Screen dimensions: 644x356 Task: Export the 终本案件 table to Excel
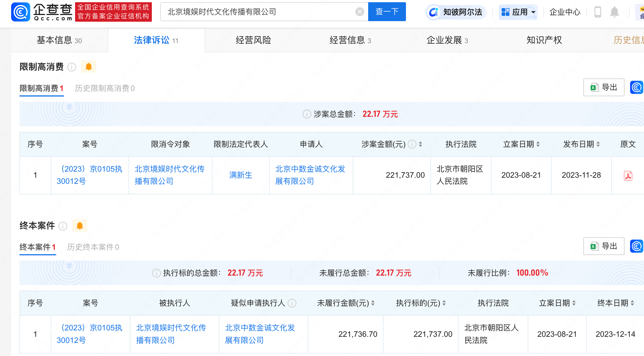coord(604,246)
